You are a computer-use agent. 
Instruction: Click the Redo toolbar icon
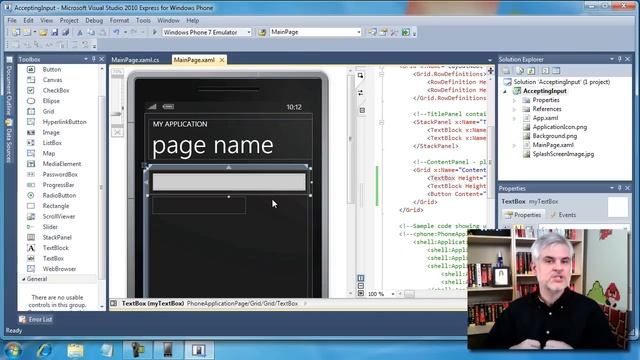point(133,32)
